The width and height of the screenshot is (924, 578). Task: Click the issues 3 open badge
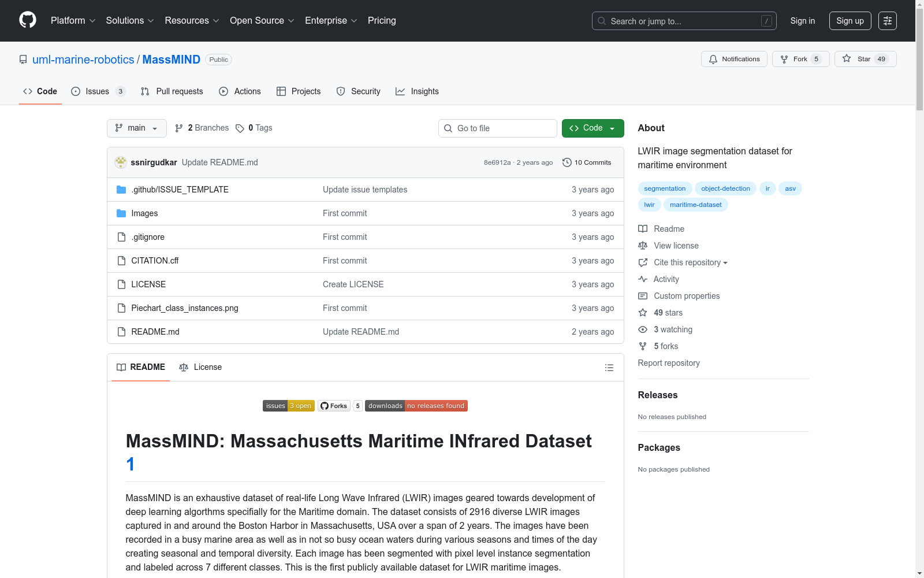[289, 406]
